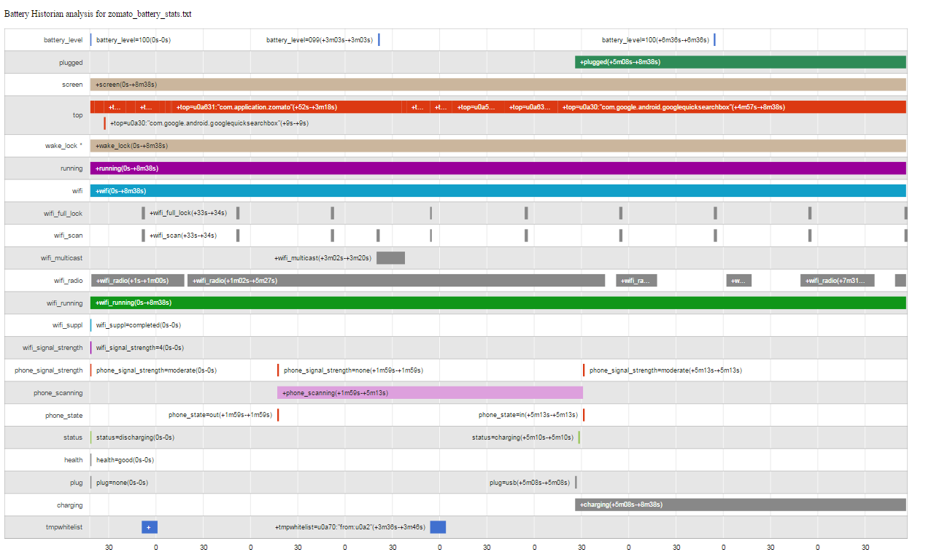Click phone_signal_strength=none(+1m59s-+1m59s) label

click(x=353, y=370)
